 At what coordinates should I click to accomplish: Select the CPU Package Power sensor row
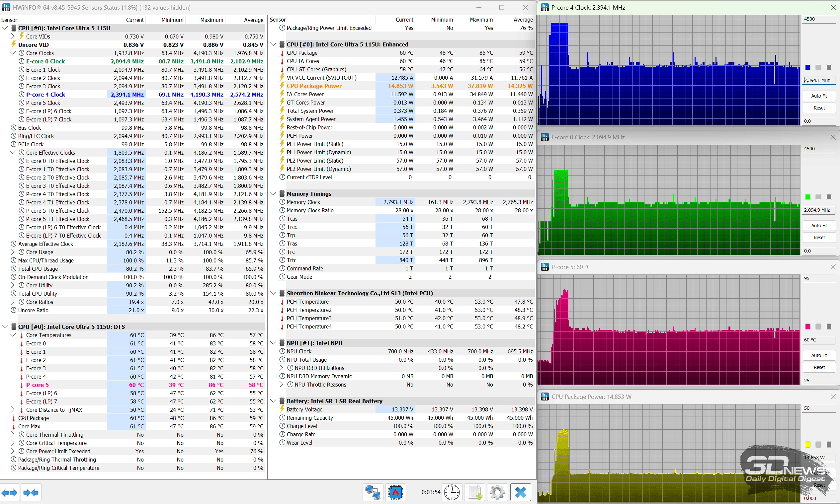click(314, 86)
